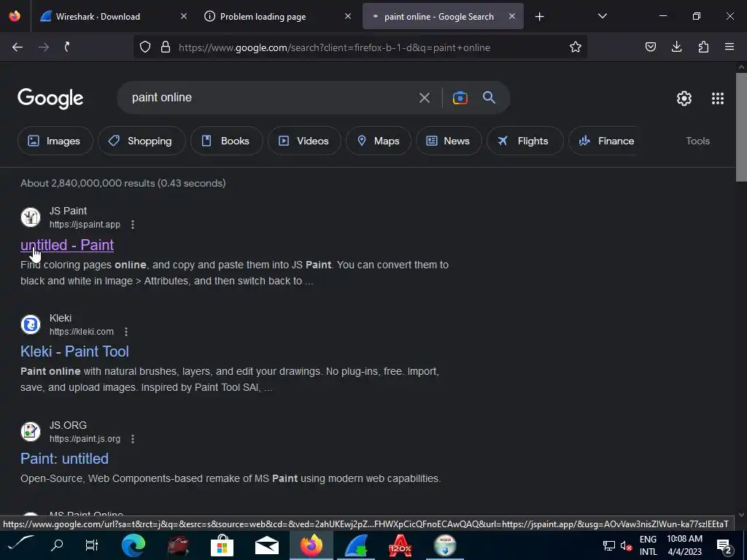The image size is (747, 560).
Task: Open the Windows Start menu
Action: coord(21,545)
